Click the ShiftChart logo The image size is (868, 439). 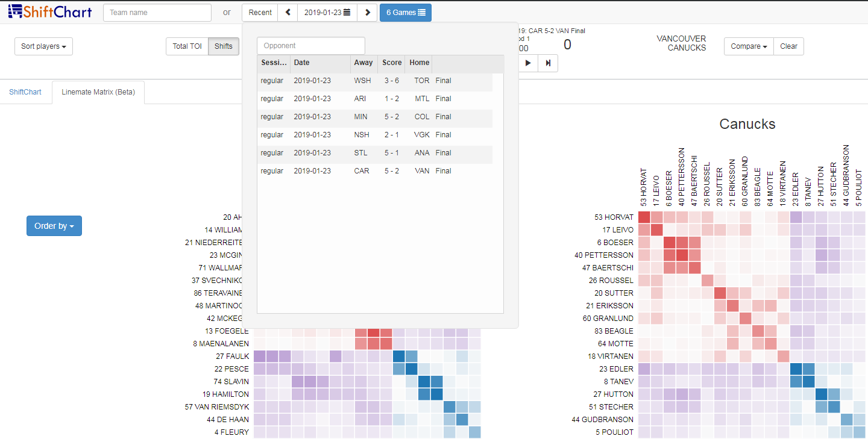[50, 12]
